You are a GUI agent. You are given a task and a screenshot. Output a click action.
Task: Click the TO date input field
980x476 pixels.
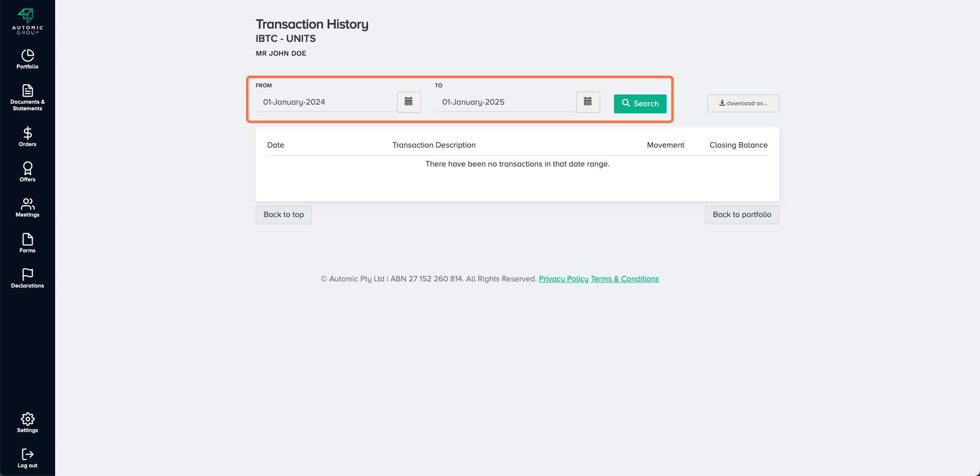tap(506, 102)
